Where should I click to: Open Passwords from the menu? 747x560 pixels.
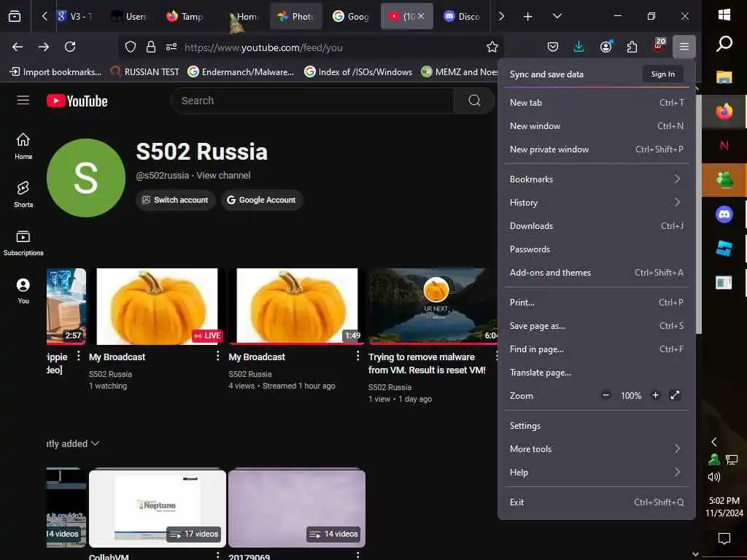click(x=597, y=249)
